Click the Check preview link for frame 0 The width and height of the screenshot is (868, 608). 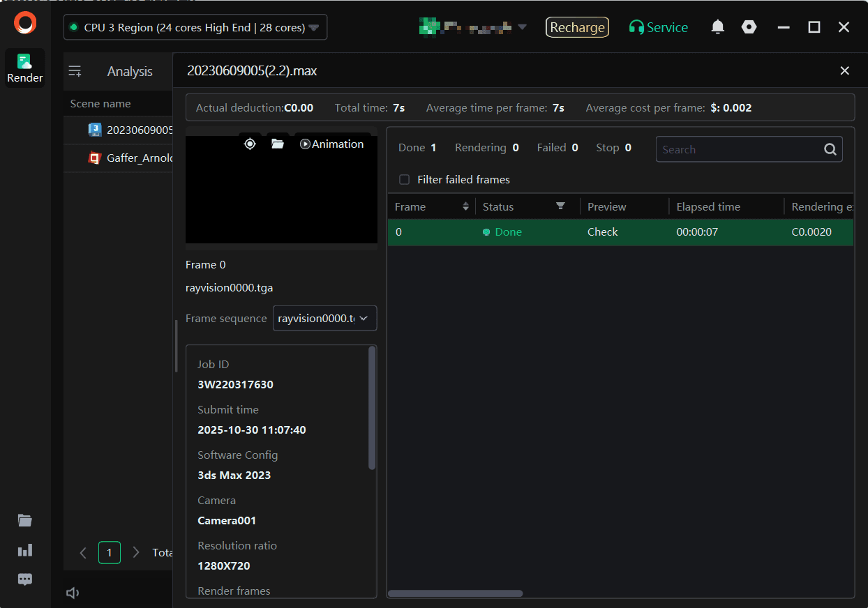[602, 232]
